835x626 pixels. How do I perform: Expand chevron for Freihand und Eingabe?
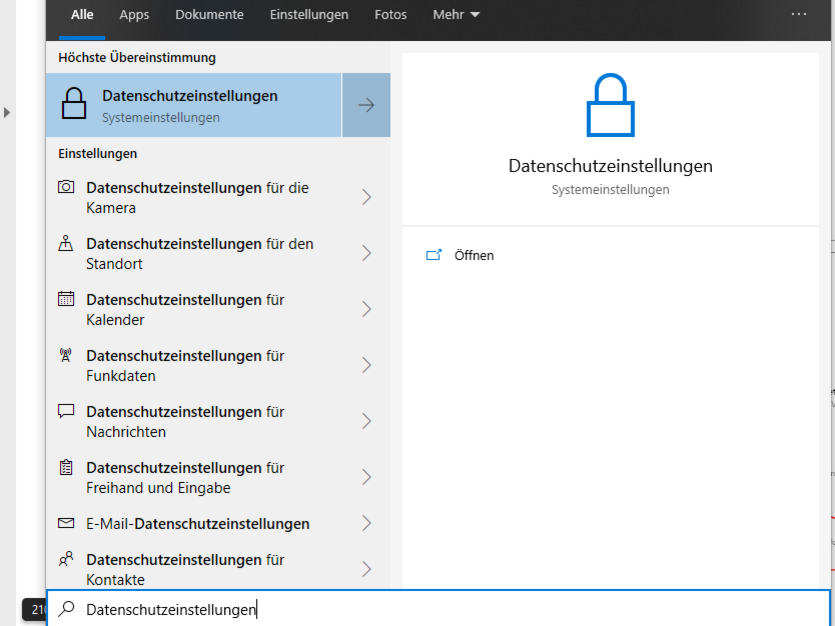pyautogui.click(x=366, y=477)
